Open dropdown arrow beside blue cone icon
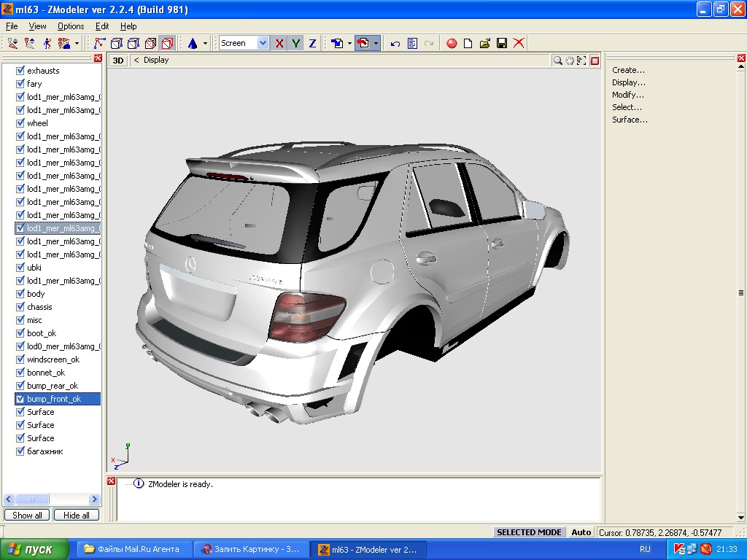747x560 pixels. click(x=205, y=43)
